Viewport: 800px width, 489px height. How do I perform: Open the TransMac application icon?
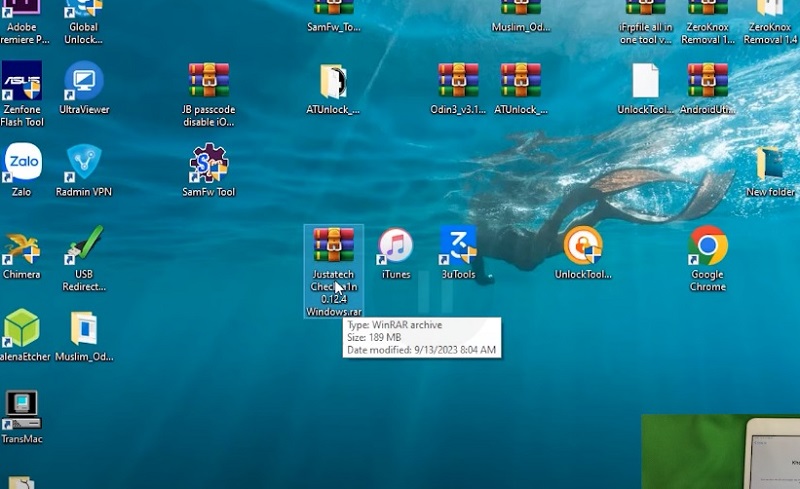(22, 410)
